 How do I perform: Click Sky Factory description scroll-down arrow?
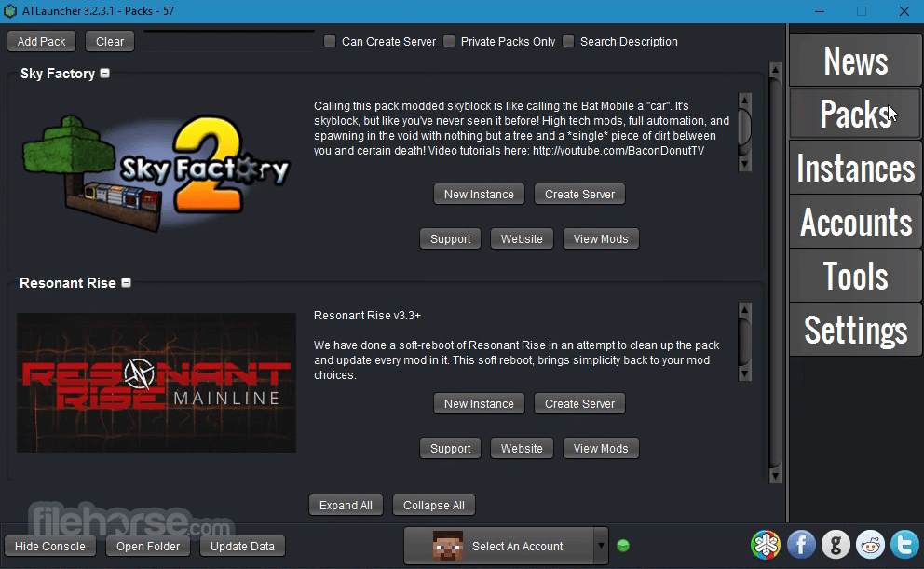745,164
